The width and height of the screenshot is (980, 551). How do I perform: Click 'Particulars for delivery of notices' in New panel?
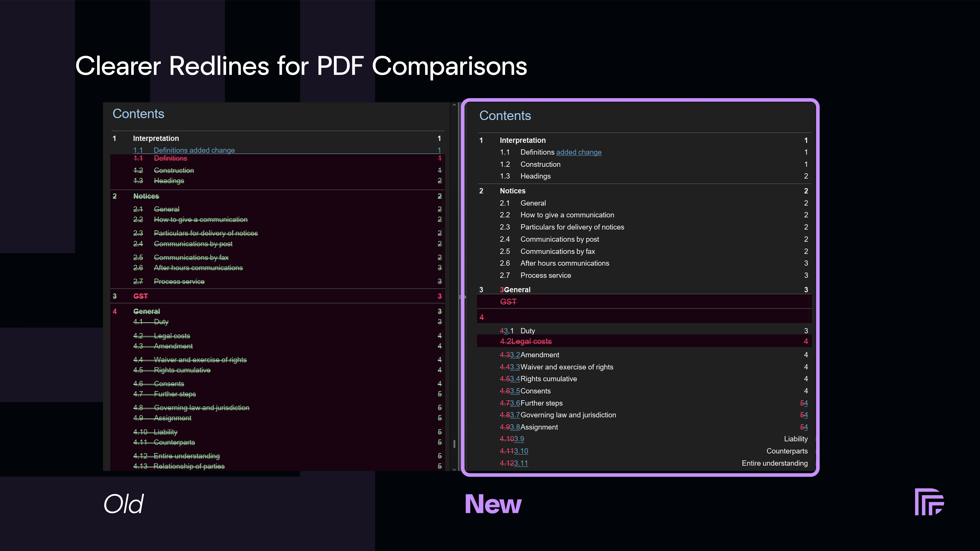572,227
